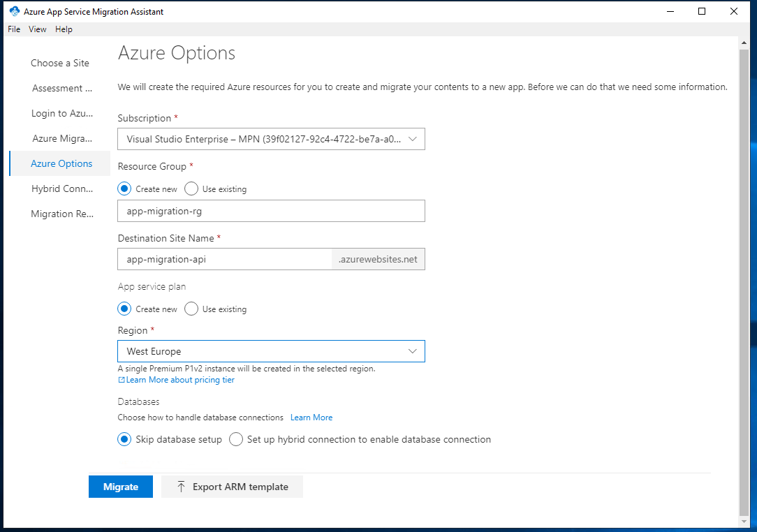Select Create new for Resource Group
Viewport: 757px width, 532px height.
(124, 189)
